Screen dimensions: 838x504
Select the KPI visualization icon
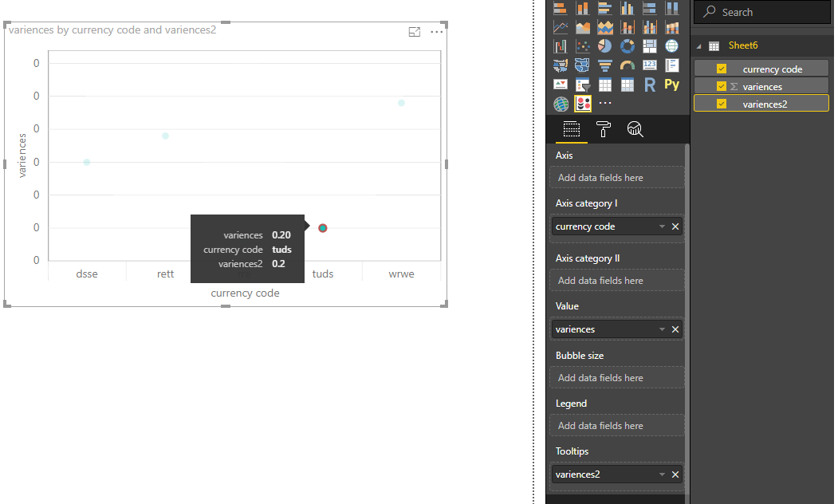point(560,85)
